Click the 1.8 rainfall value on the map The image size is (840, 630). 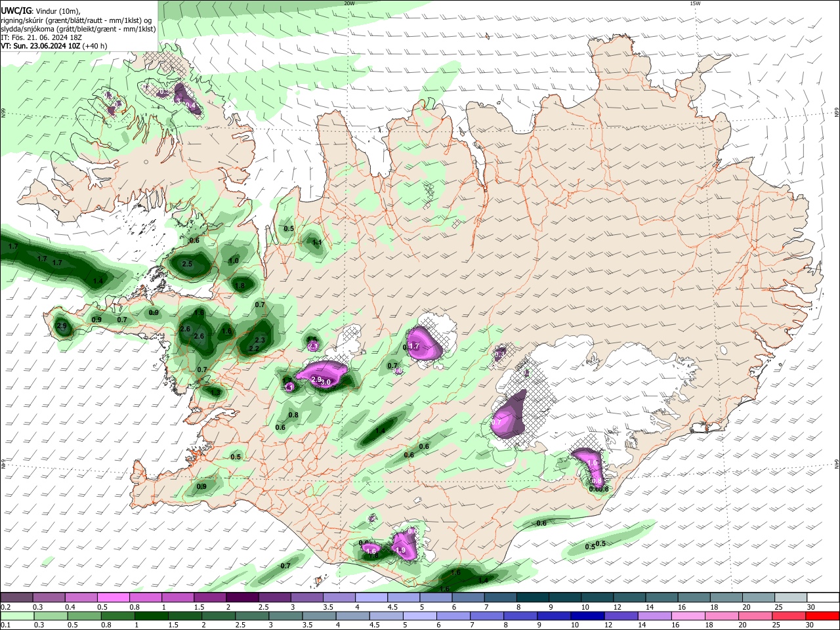pyautogui.click(x=240, y=286)
